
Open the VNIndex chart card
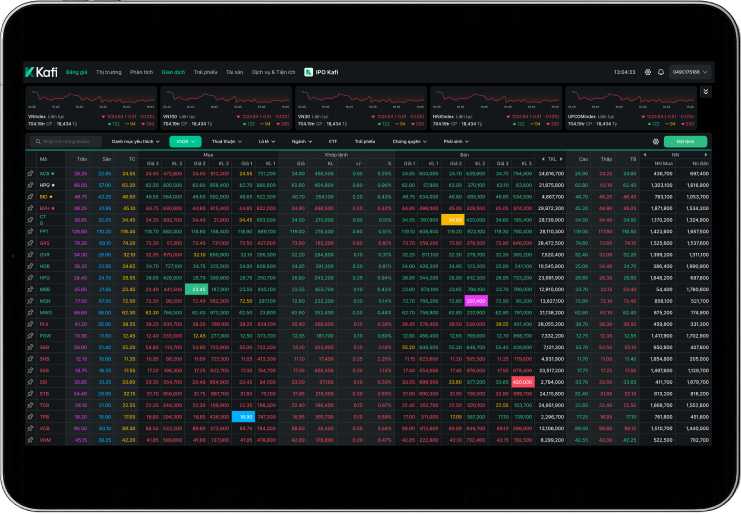click(x=91, y=108)
